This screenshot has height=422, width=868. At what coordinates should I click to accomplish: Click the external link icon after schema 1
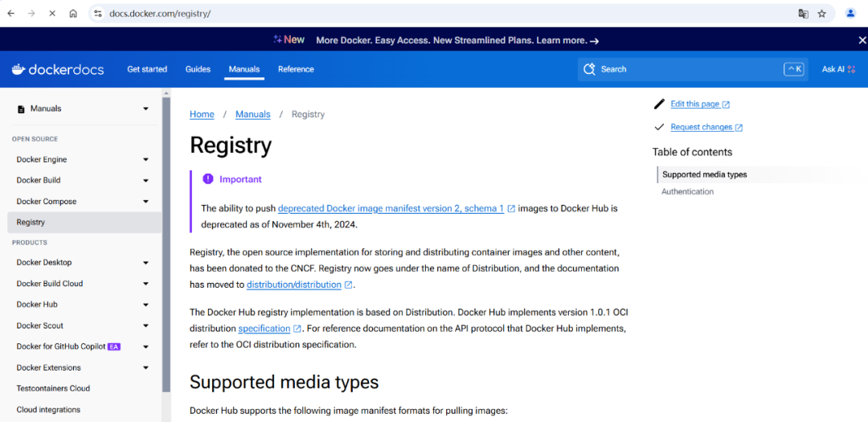pyautogui.click(x=511, y=209)
